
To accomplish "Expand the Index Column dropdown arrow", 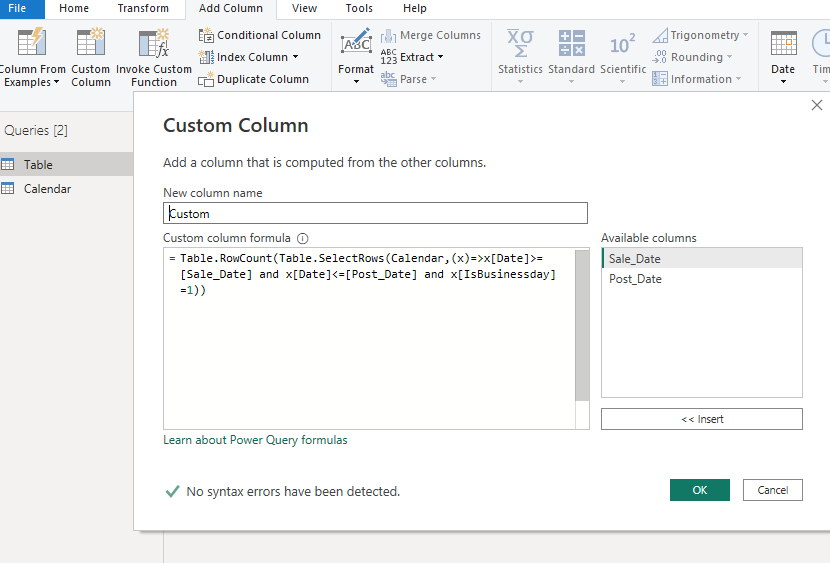I will coord(295,57).
